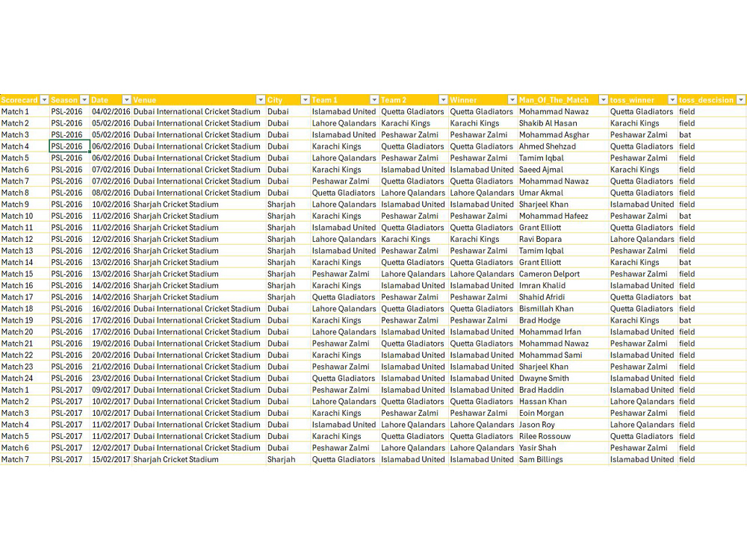This screenshot has width=747, height=560.
Task: Click the Saeed Ajmal cell
Action: [x=562, y=169]
